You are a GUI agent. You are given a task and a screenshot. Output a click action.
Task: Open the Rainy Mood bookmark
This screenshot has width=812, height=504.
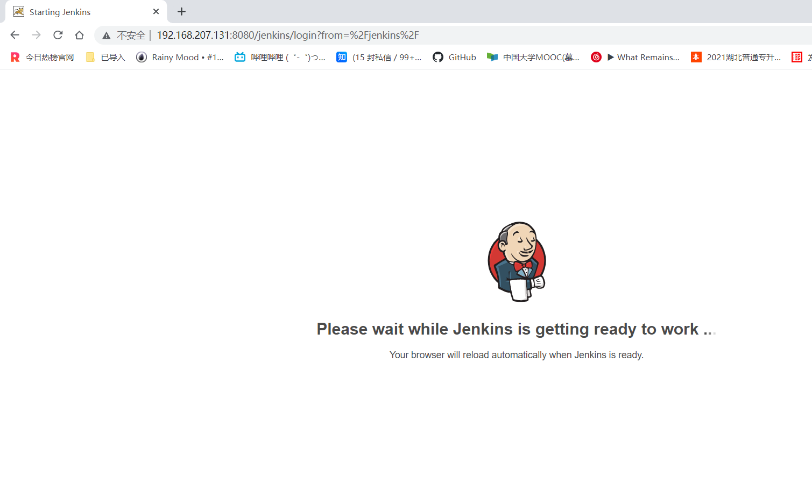coord(180,57)
